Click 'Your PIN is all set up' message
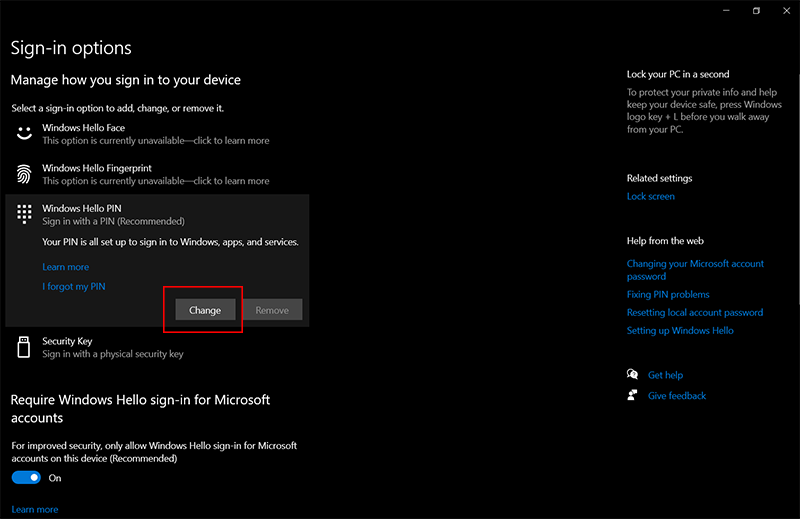Screen dimensions: 800x519 tap(170, 242)
